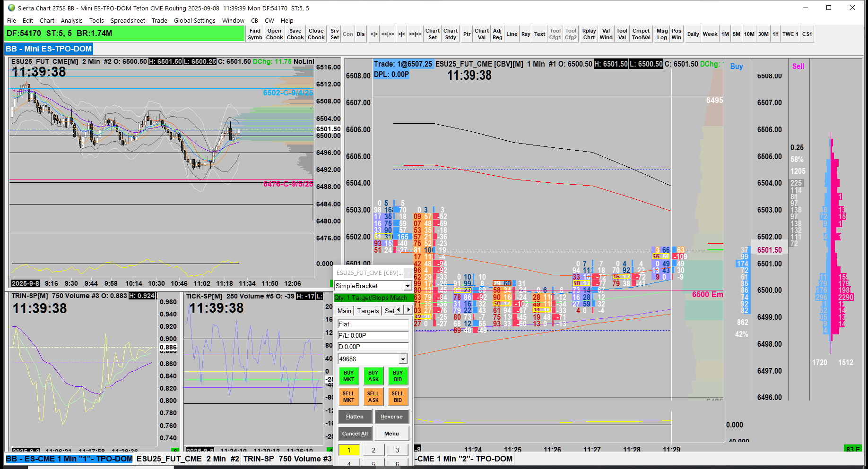Open the Msg Log message log
The width and height of the screenshot is (868, 469).
pyautogui.click(x=662, y=34)
